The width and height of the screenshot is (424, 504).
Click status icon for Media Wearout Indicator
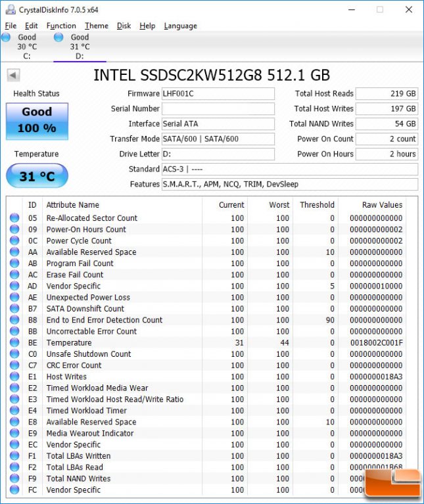[14, 433]
